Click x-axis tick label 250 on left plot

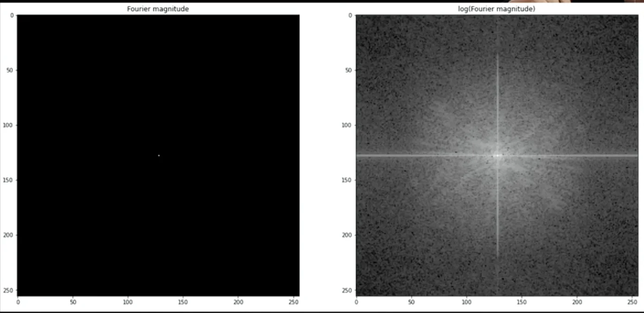click(293, 301)
